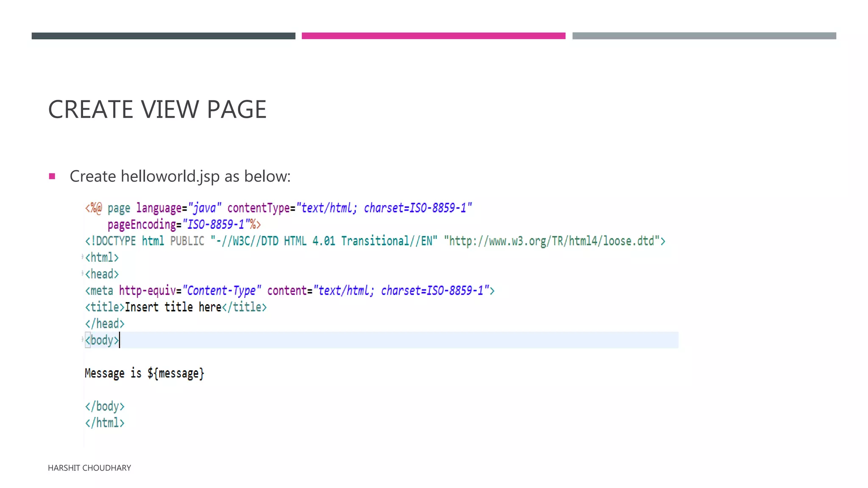868x488 pixels.
Task: Click the 'Message is ${message}' line
Action: point(145,373)
